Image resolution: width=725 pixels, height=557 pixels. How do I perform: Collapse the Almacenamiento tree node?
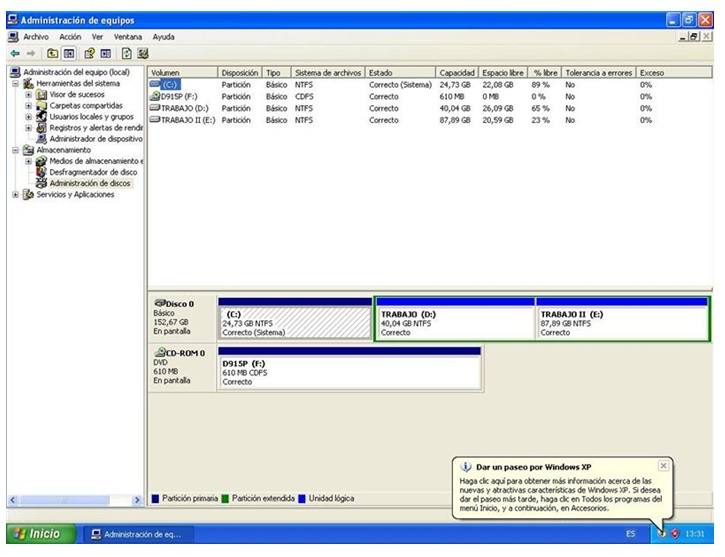(16, 150)
